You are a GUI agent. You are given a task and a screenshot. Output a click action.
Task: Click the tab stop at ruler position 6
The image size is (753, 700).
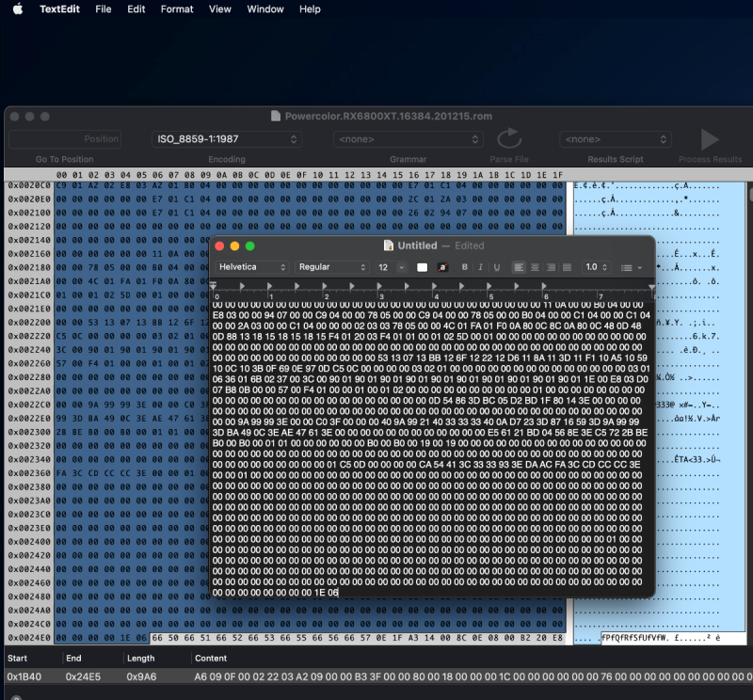coord(544,286)
